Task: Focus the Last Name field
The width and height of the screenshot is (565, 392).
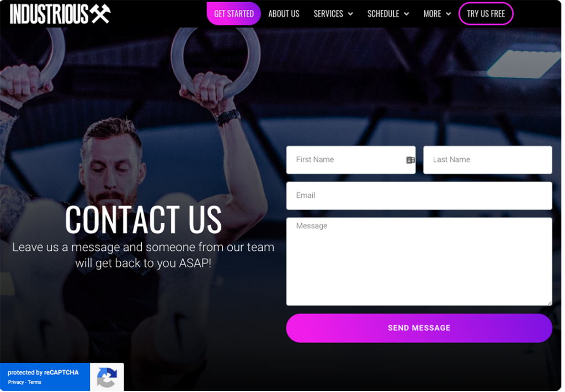Action: [x=488, y=160]
